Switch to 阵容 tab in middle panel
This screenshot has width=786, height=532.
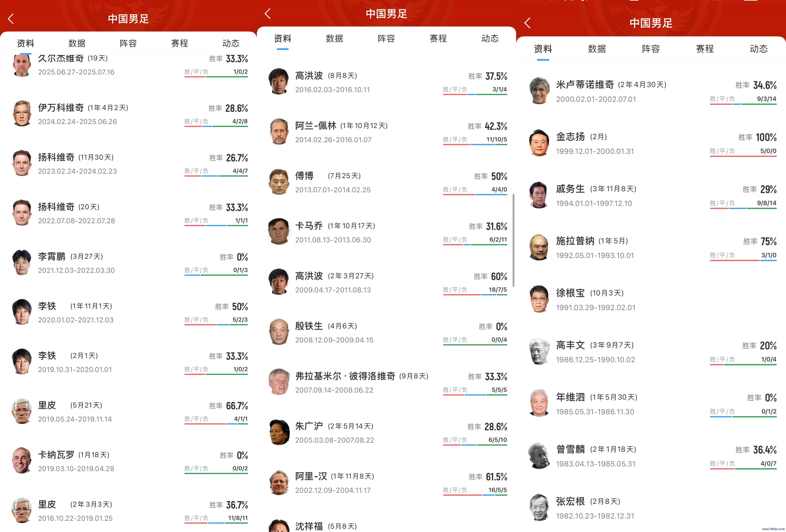tap(386, 38)
